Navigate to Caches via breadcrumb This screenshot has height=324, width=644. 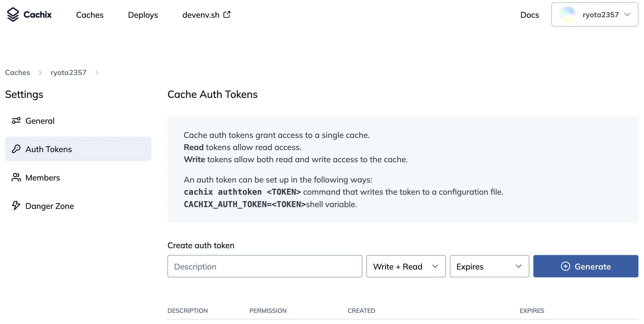pos(18,73)
